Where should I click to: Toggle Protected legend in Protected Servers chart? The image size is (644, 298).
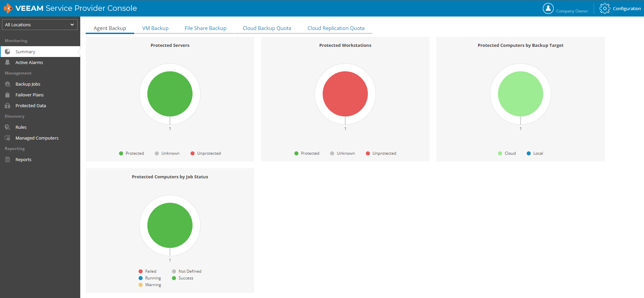(131, 153)
